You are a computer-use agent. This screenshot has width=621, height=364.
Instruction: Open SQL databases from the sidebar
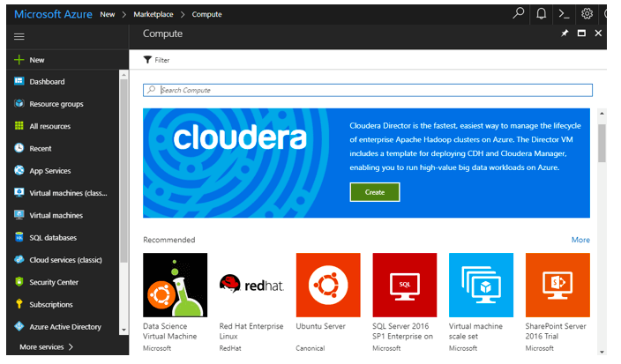click(x=53, y=238)
